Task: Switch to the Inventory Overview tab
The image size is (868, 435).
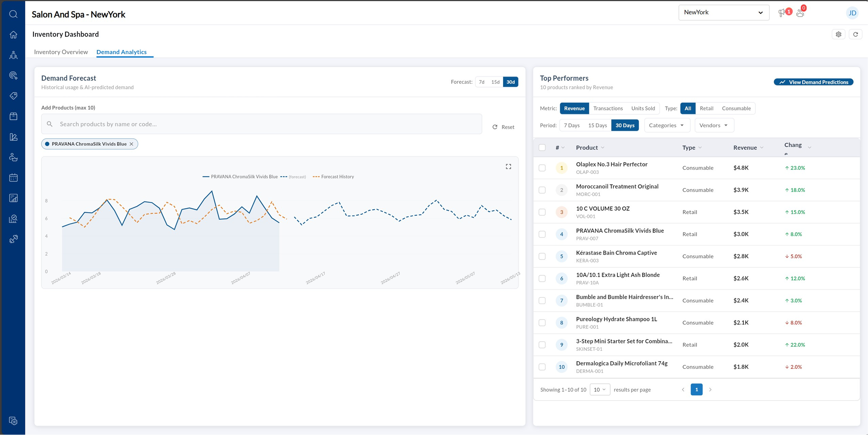Action: [61, 52]
